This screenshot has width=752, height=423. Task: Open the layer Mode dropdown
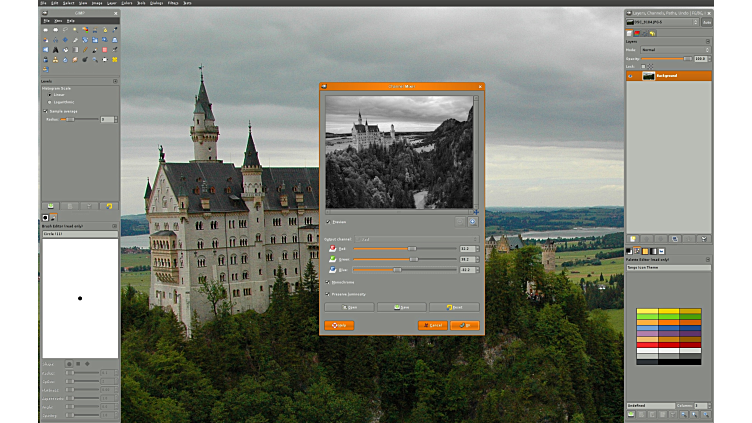[675, 49]
